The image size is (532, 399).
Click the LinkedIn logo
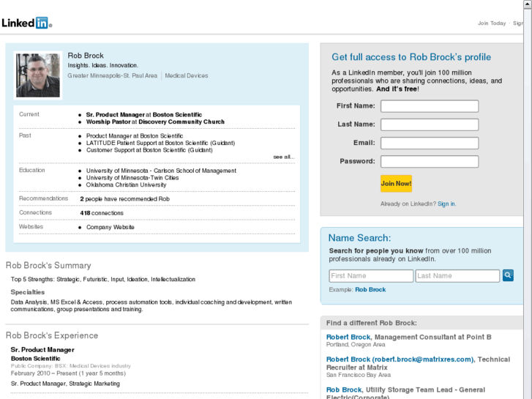point(27,23)
